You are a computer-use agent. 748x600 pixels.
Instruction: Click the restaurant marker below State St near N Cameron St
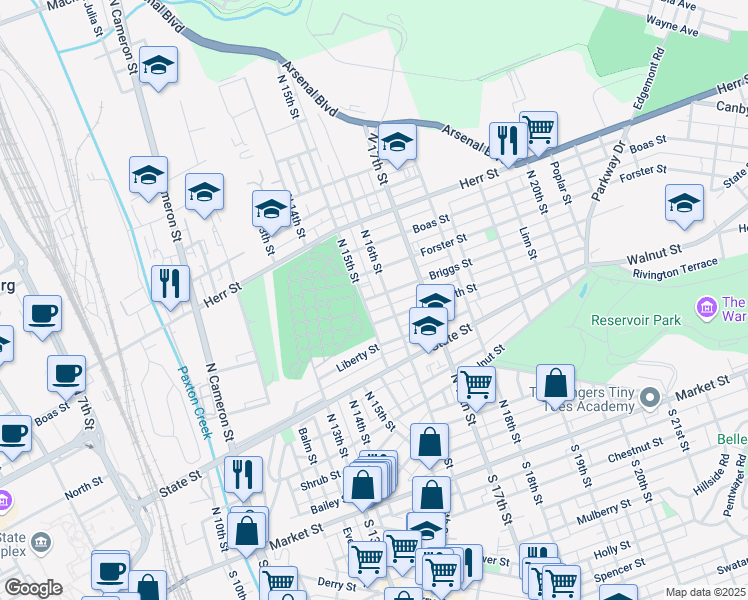243,477
